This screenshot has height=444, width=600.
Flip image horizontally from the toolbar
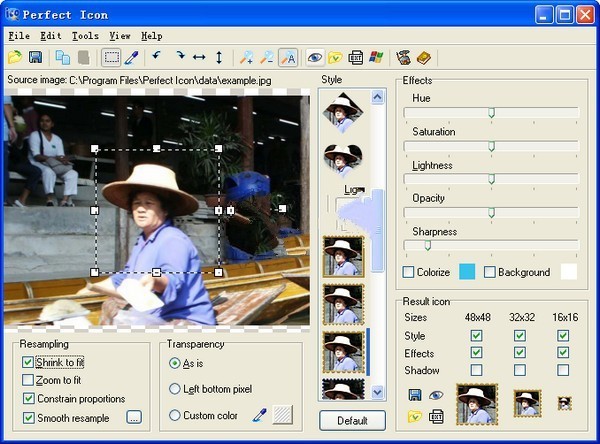click(199, 58)
